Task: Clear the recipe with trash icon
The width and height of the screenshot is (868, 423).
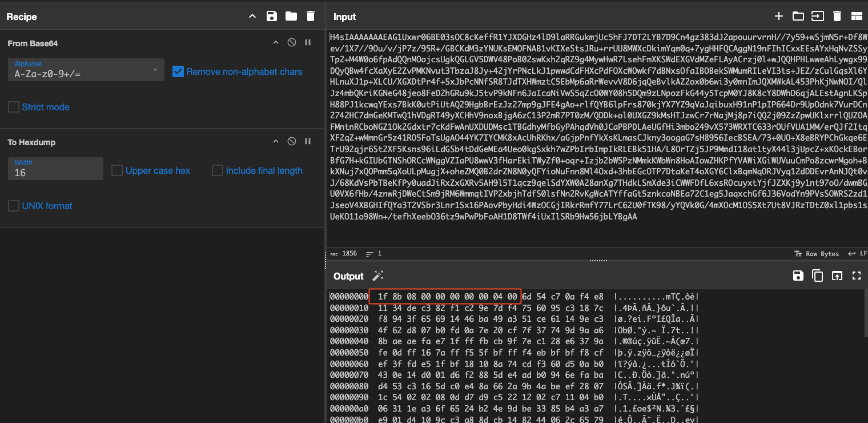Action: 311,17
